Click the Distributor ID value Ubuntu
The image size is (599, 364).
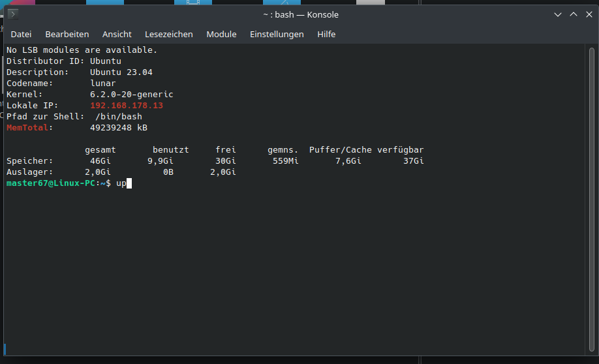coord(106,61)
